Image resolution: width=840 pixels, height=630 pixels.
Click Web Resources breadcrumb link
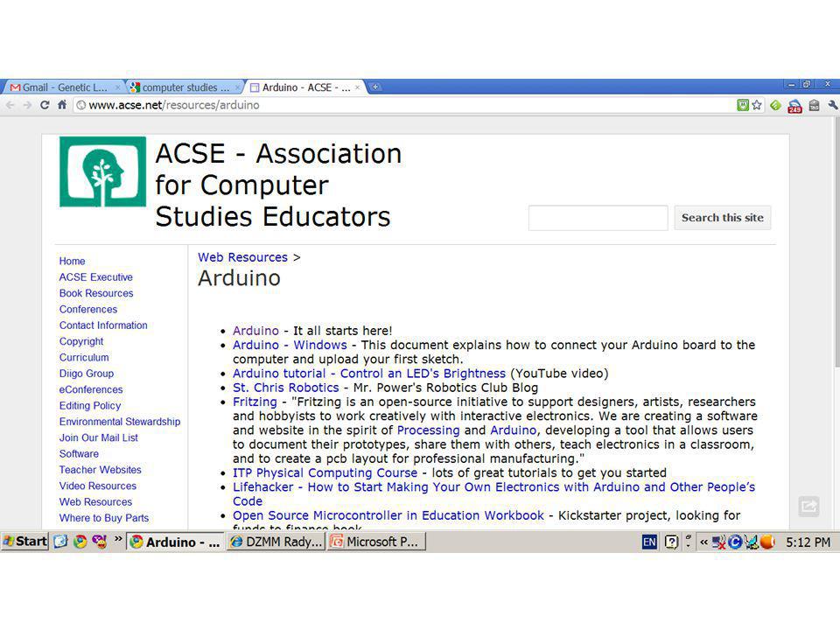242,257
